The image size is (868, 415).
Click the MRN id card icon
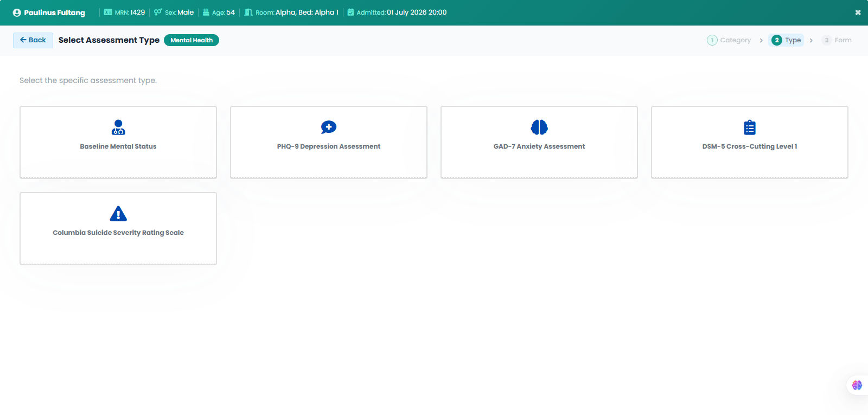coord(108,12)
